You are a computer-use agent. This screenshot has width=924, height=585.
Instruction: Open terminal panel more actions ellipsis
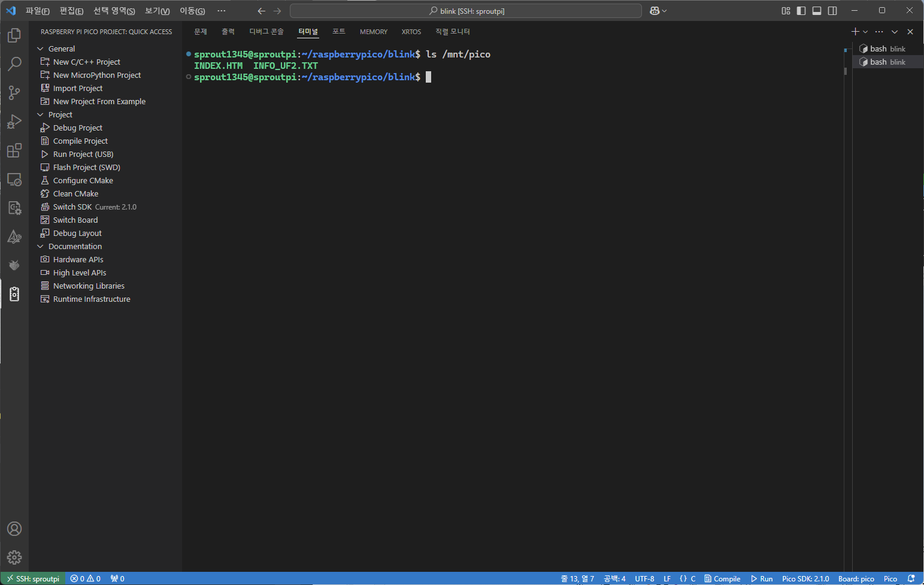879,32
